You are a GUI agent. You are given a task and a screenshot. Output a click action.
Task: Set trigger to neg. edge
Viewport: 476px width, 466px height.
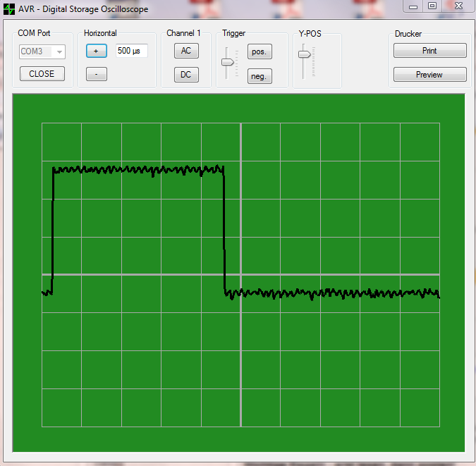click(260, 76)
